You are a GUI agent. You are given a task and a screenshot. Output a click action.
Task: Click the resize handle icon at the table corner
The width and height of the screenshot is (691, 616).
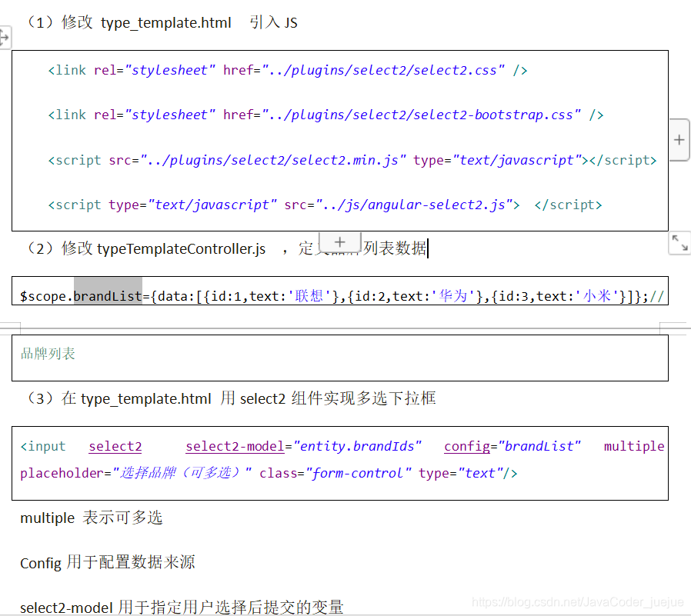pos(679,243)
